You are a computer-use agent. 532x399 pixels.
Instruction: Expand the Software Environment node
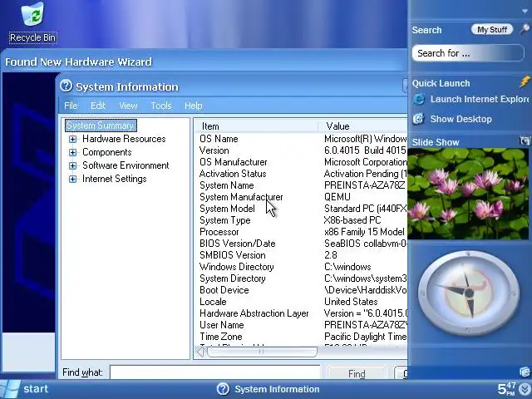(72, 165)
